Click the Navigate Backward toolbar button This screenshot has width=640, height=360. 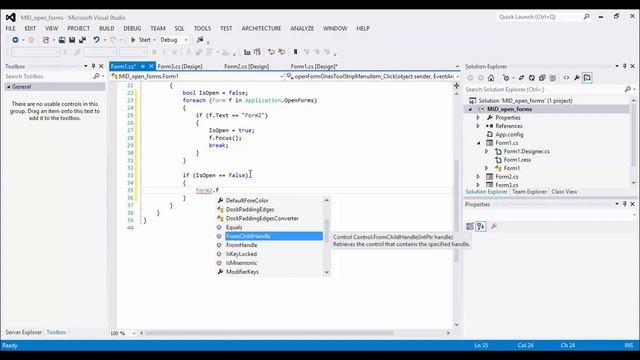point(15,40)
